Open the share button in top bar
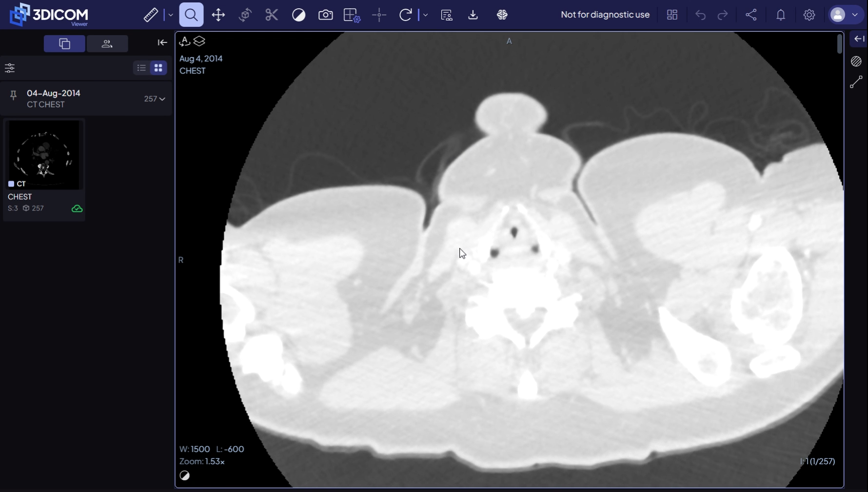This screenshot has height=492, width=868. (751, 15)
